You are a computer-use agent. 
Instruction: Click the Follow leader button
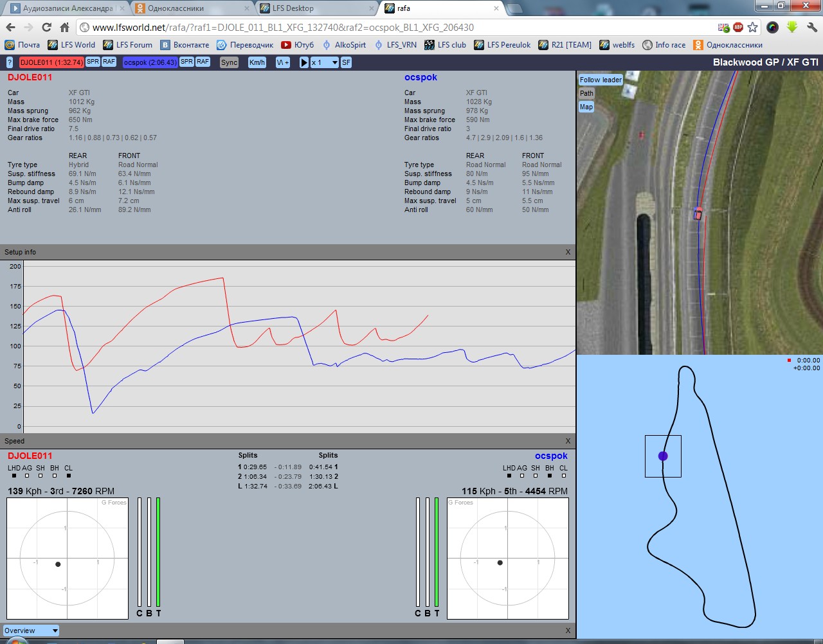[x=601, y=80]
